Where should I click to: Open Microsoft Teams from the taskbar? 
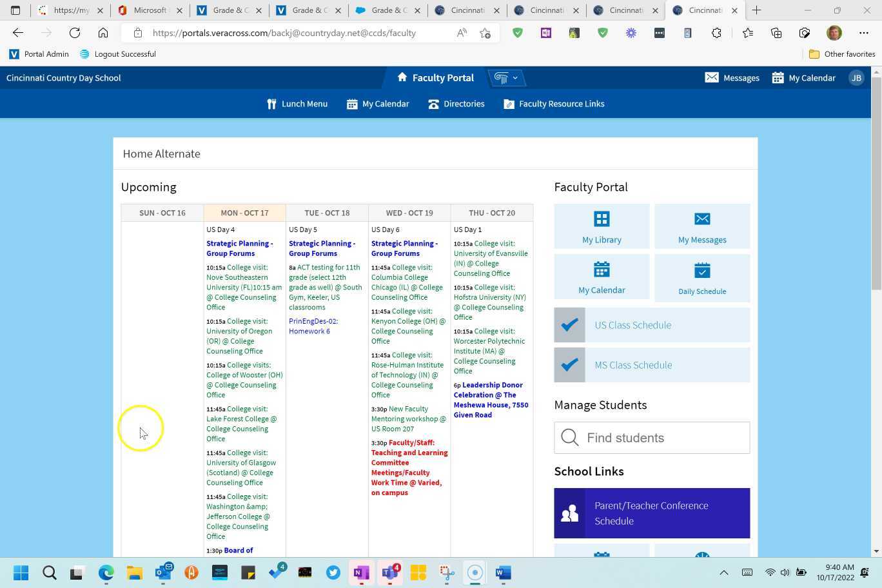pyautogui.click(x=390, y=573)
